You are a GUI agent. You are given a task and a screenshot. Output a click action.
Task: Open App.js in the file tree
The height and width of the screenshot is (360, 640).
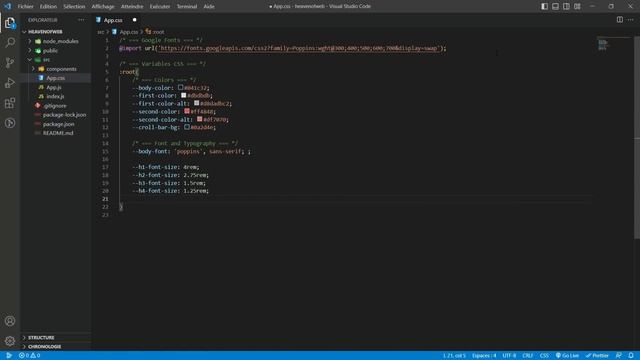[56, 87]
